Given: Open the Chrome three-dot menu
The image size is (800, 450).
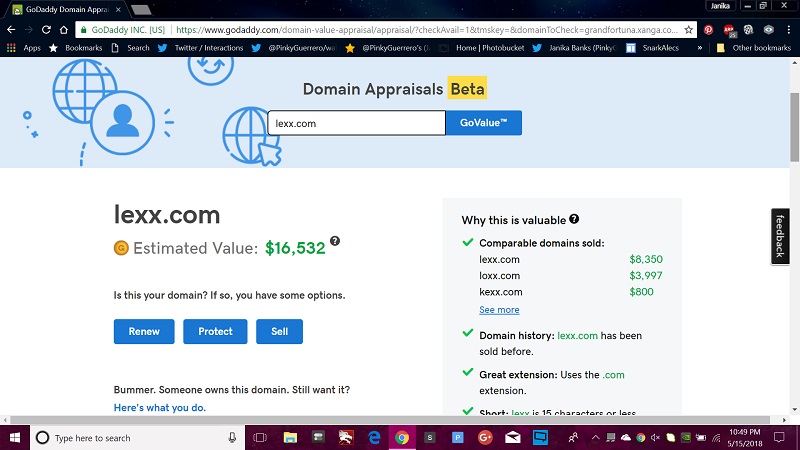Looking at the screenshot, I should pos(789,30).
